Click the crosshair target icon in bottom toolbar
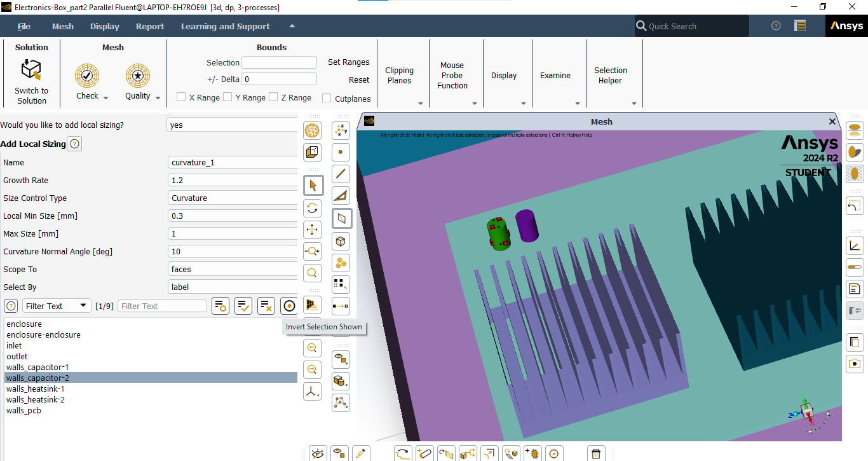Viewport: 868px width, 461px height. point(554,453)
